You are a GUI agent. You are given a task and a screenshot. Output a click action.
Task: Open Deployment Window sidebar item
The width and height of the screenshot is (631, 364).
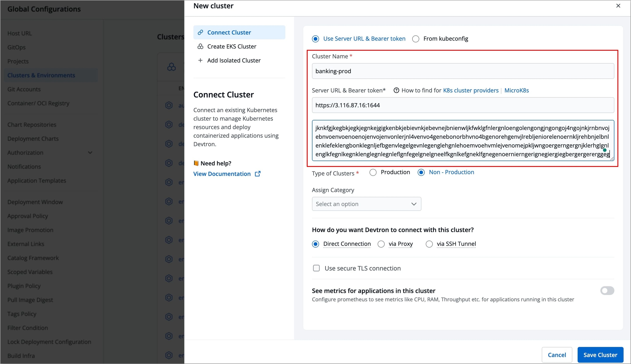[35, 202]
